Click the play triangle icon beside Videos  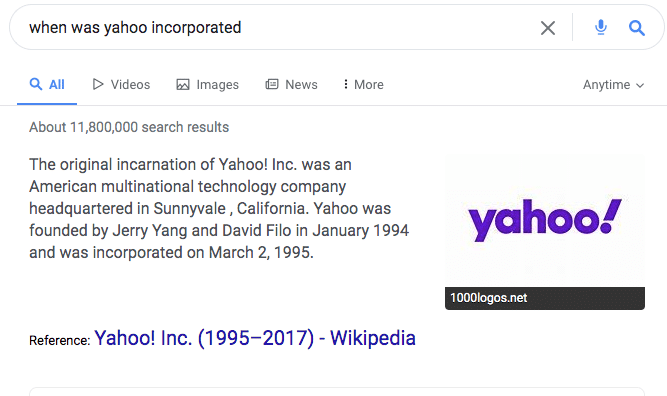(x=98, y=84)
